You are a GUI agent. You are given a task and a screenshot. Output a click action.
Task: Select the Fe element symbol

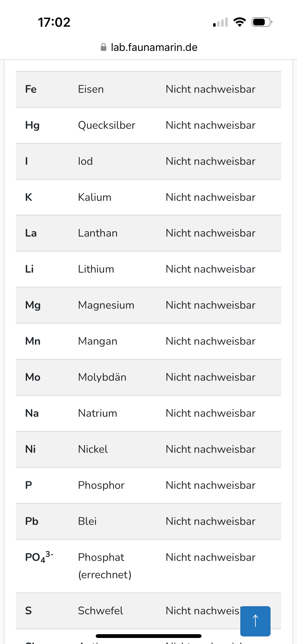point(31,89)
